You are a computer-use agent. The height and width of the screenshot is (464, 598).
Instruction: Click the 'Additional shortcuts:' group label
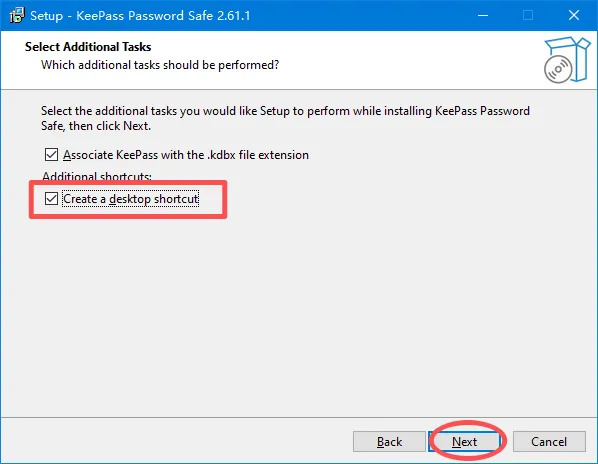[x=97, y=176]
